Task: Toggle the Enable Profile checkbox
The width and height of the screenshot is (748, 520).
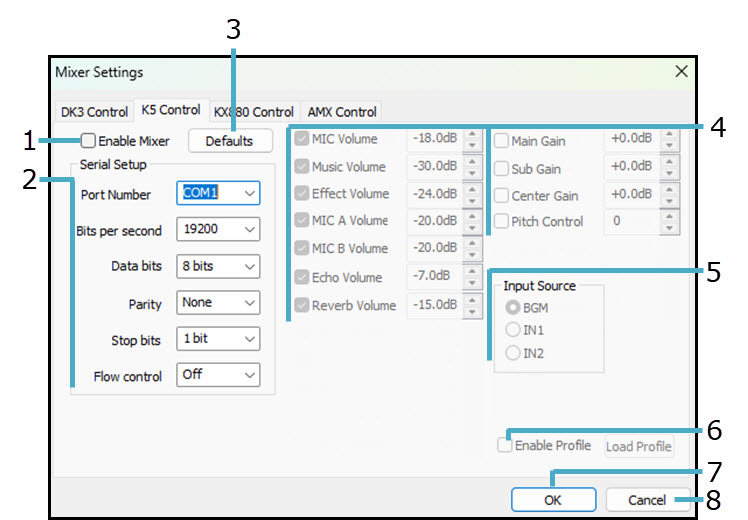Action: [506, 445]
